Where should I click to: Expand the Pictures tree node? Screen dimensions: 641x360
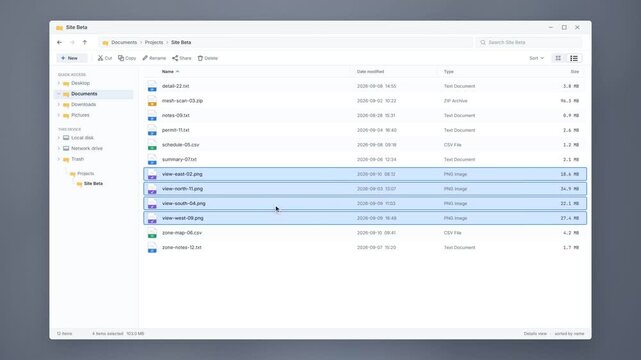tap(59, 115)
